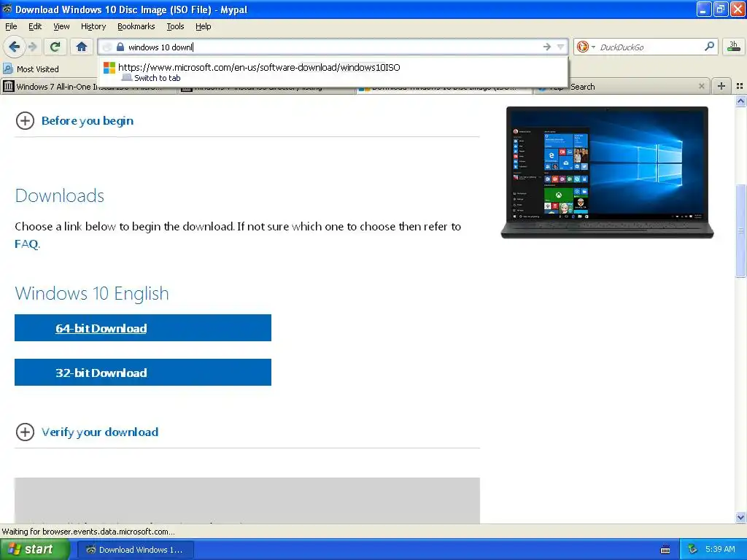The image size is (747, 560).
Task: Open the Edit menu
Action: pyautogui.click(x=35, y=26)
